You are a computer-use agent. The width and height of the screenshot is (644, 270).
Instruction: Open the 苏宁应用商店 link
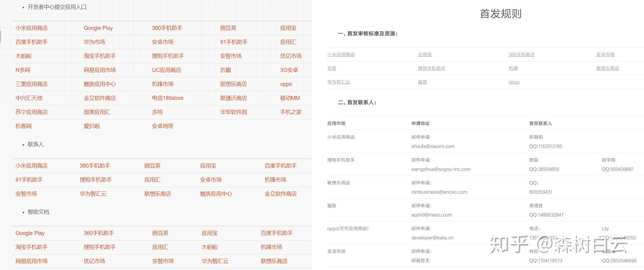coord(31,112)
